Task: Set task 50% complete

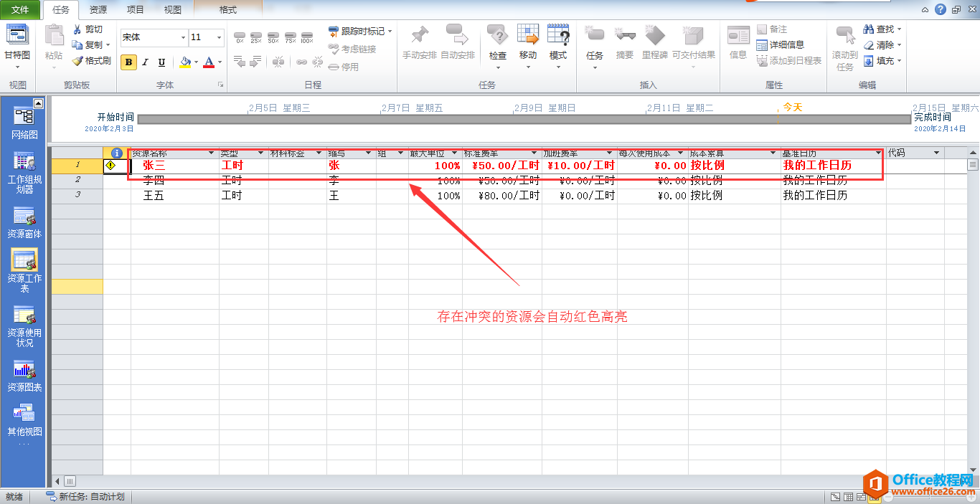Action: [273, 37]
